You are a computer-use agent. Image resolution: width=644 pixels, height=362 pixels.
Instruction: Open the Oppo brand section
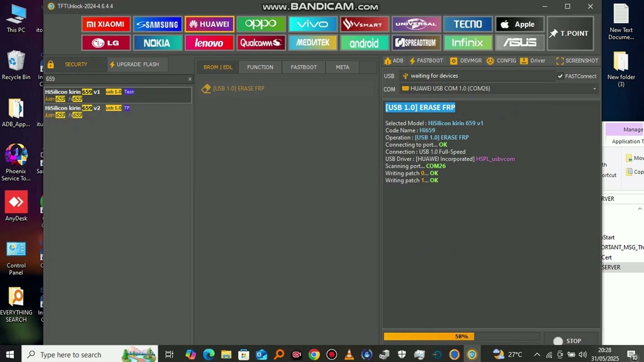click(261, 24)
